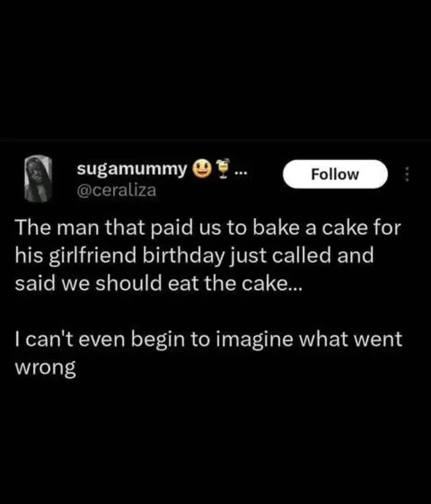Image resolution: width=431 pixels, height=504 pixels.
Task: Click the word 'bake' in first line
Action: [x=275, y=227]
